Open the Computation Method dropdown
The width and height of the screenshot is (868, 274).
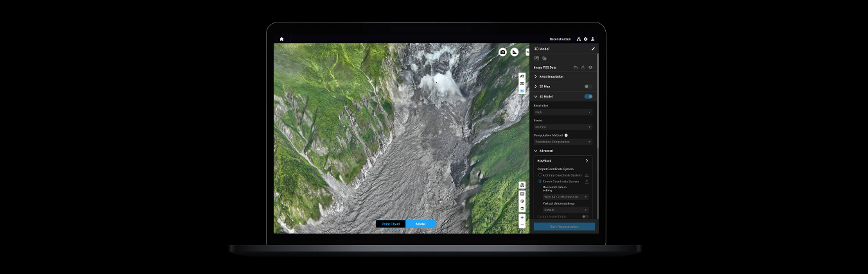click(563, 142)
